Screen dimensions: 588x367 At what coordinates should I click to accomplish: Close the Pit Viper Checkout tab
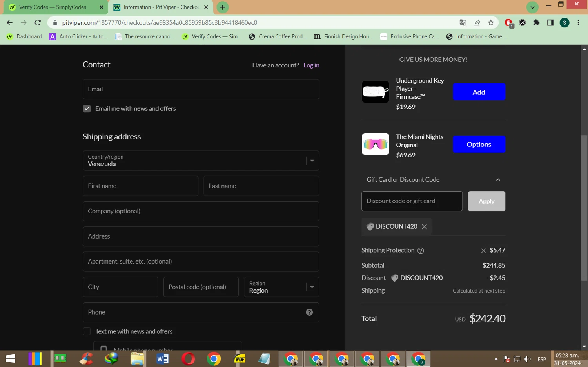coord(206,7)
